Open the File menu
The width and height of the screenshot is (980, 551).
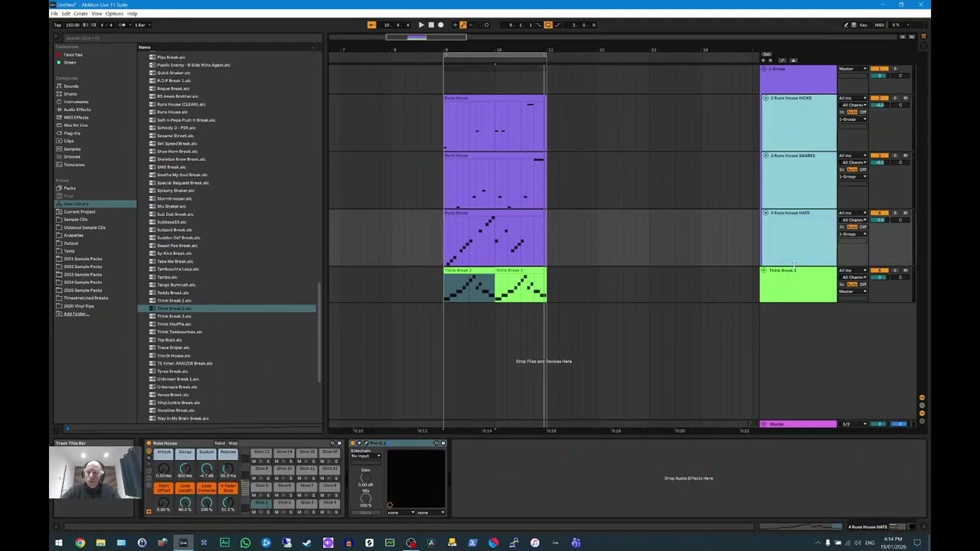point(54,14)
